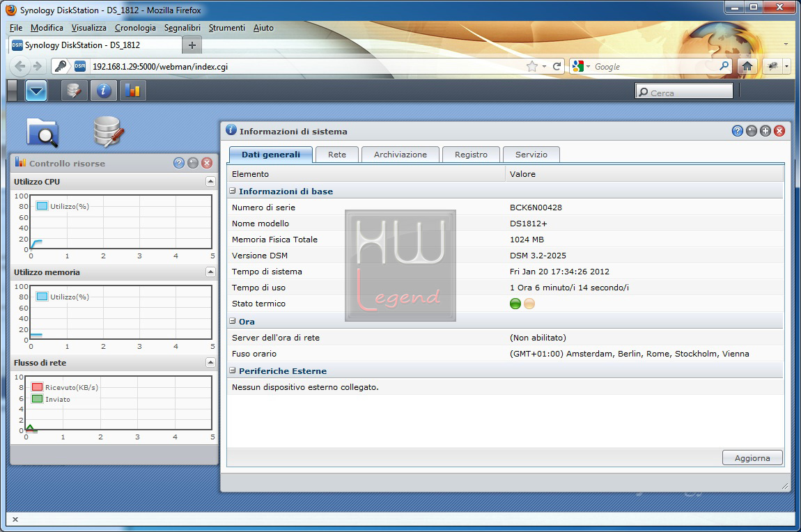Screen dimensions: 801x532
Task: Click the CPU Utilizzo(%) legend swatch
Action: click(42, 206)
